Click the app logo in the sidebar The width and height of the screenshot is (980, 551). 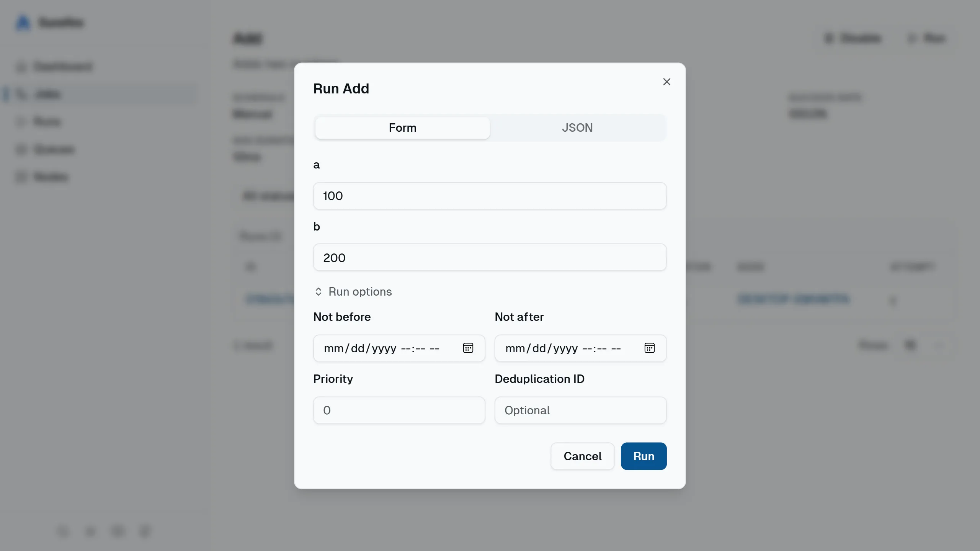23,23
